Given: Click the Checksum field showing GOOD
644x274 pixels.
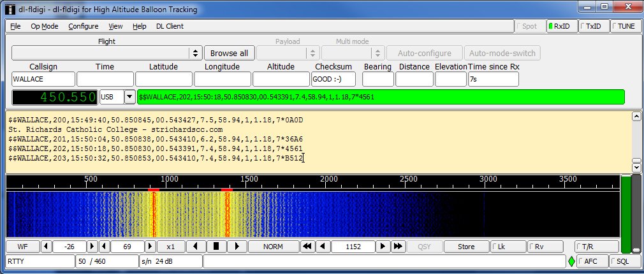Looking at the screenshot, I should pyautogui.click(x=333, y=79).
